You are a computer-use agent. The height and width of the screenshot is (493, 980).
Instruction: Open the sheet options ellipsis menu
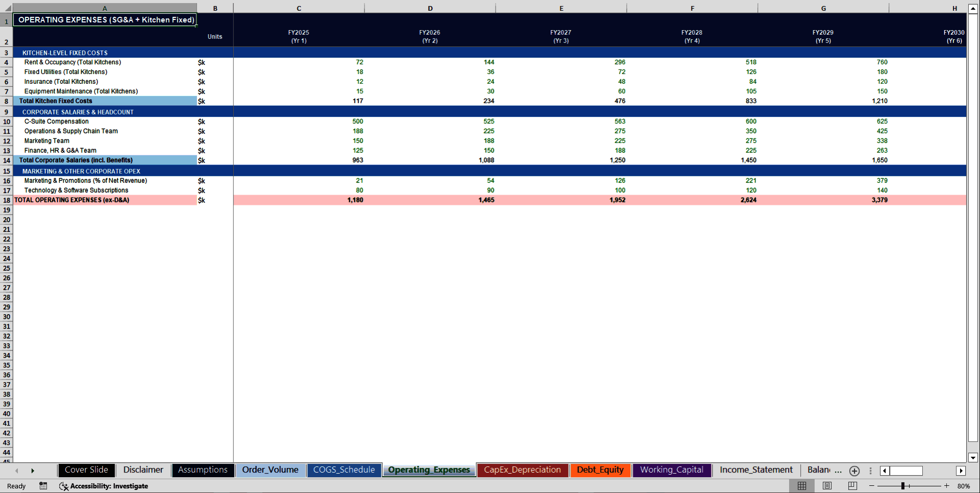point(870,471)
